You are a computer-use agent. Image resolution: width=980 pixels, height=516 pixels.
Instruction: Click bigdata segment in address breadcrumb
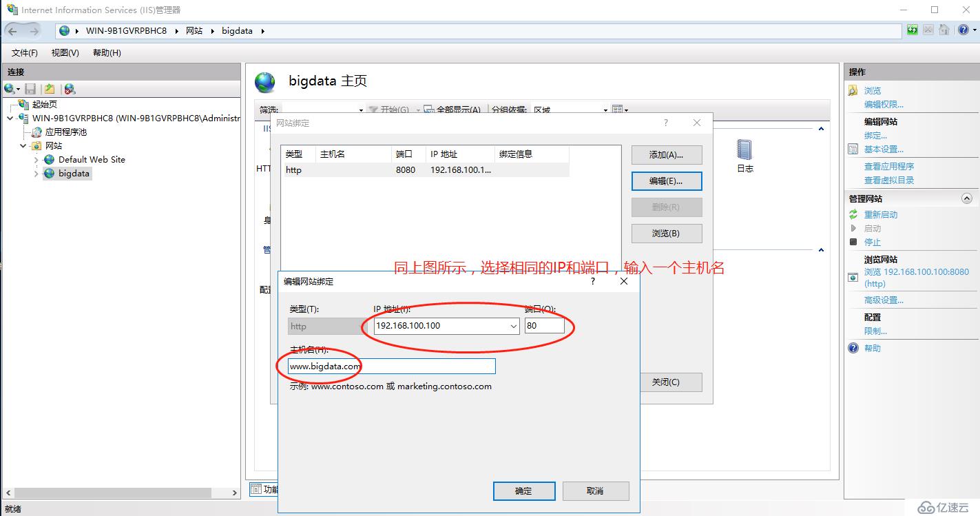[237, 30]
